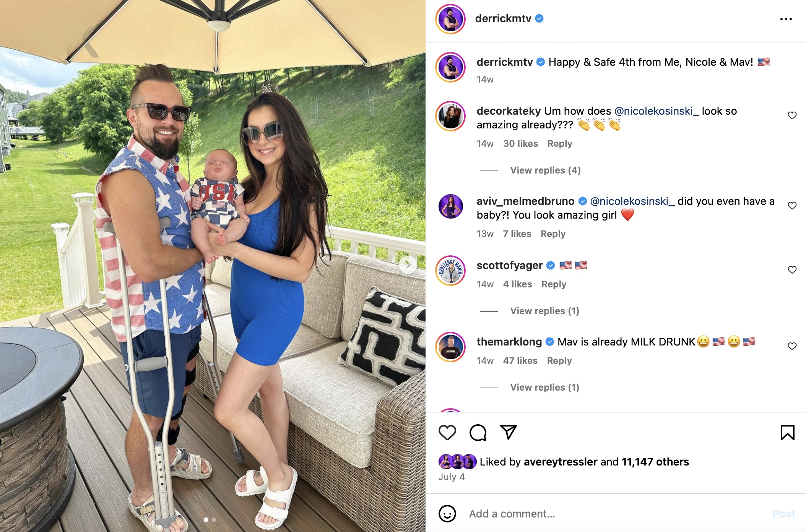Viewport: 806px width, 532px height.
Task: Select the second carousel dot indicator
Action: pos(214,520)
